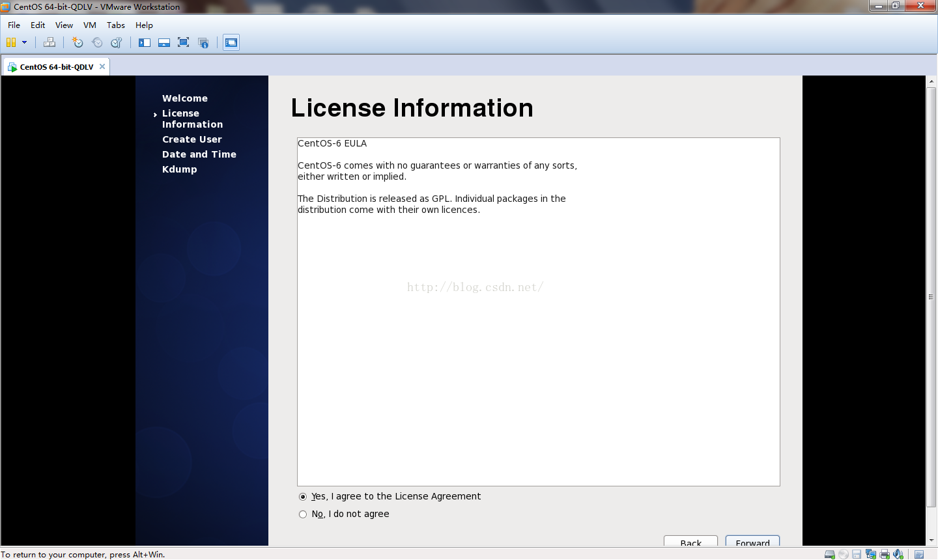Click License Information in the sidebar
Screen dimensions: 938x560
point(192,119)
